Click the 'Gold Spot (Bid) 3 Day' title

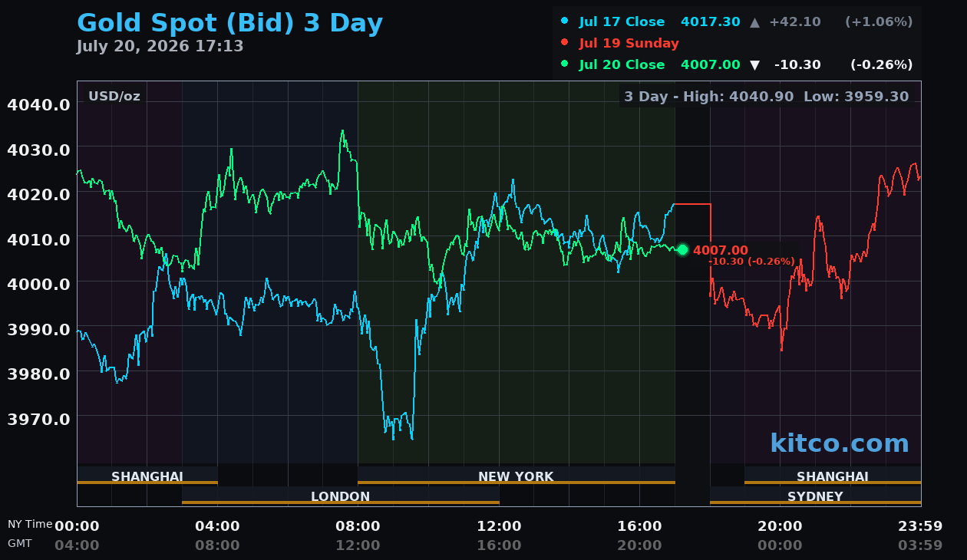pos(230,23)
